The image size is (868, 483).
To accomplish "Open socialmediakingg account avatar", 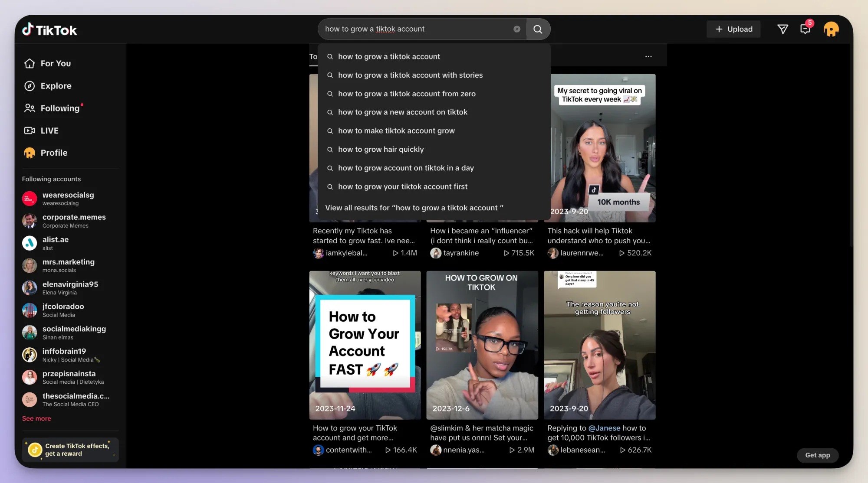I will 30,333.
